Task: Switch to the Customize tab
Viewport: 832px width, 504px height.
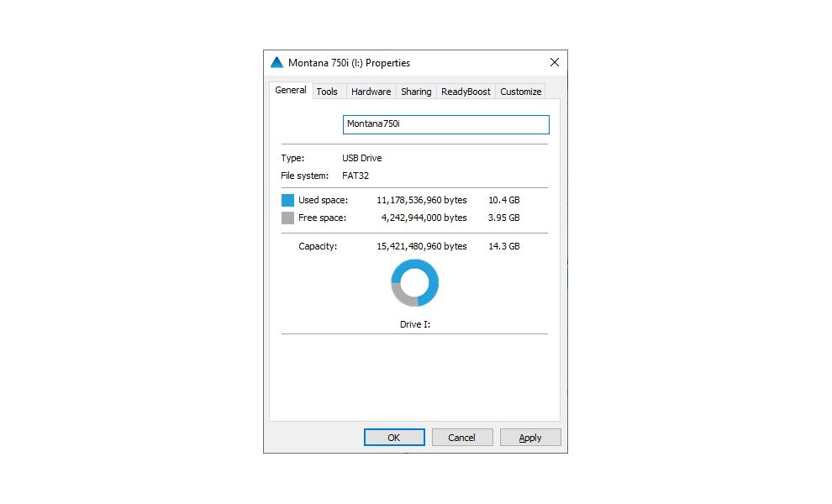Action: [x=520, y=92]
